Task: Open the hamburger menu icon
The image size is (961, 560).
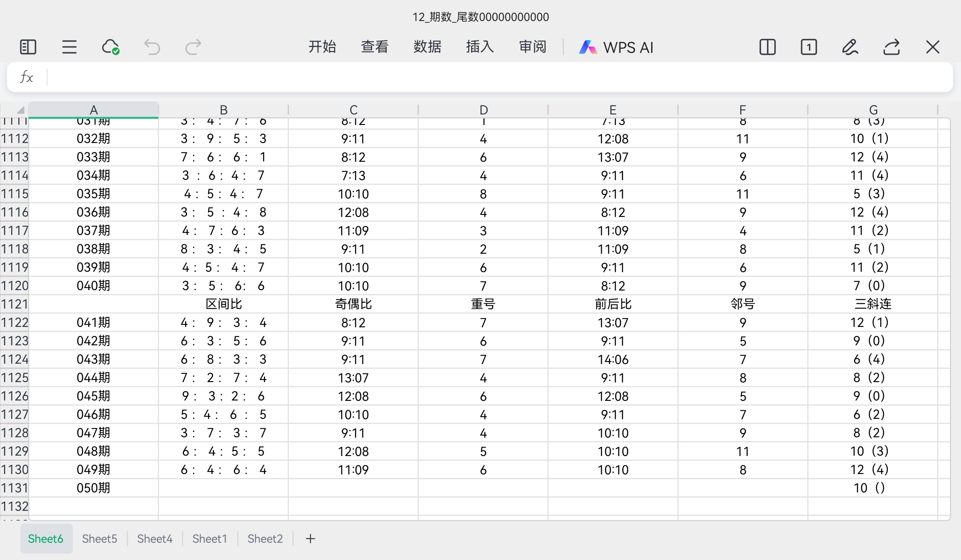Action: [x=69, y=47]
